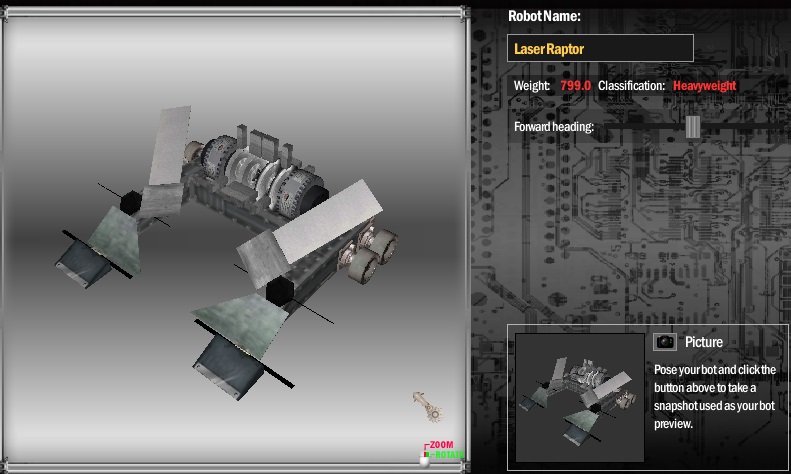Click the 'Classification:' label
This screenshot has width=791, height=474.
[x=632, y=86]
